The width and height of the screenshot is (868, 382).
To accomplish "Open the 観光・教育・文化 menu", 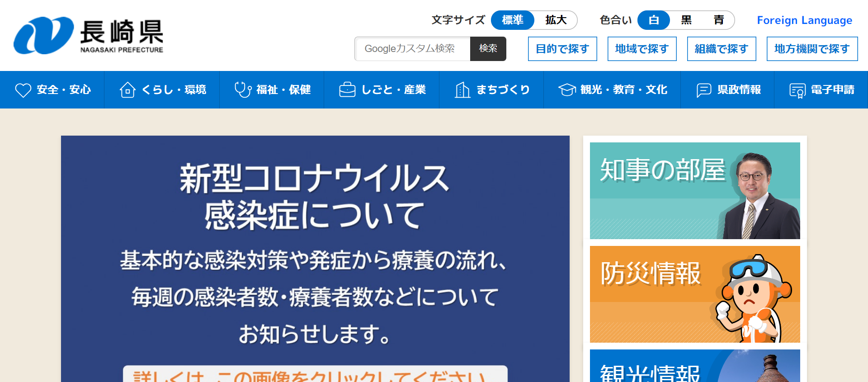I will click(612, 90).
